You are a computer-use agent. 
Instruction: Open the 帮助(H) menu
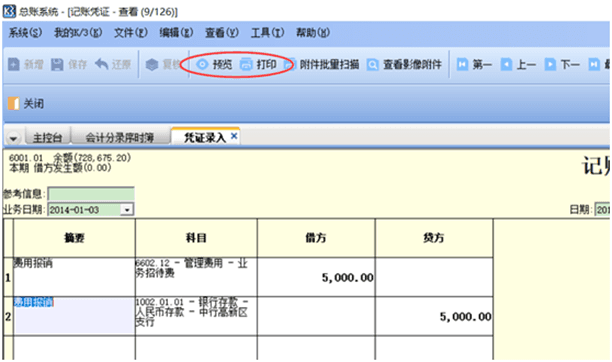coord(313,33)
